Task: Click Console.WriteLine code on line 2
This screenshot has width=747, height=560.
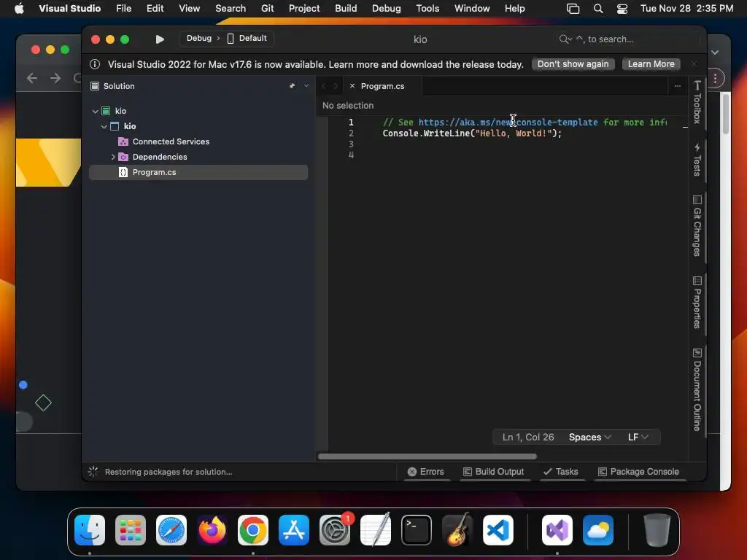Action: click(x=472, y=133)
